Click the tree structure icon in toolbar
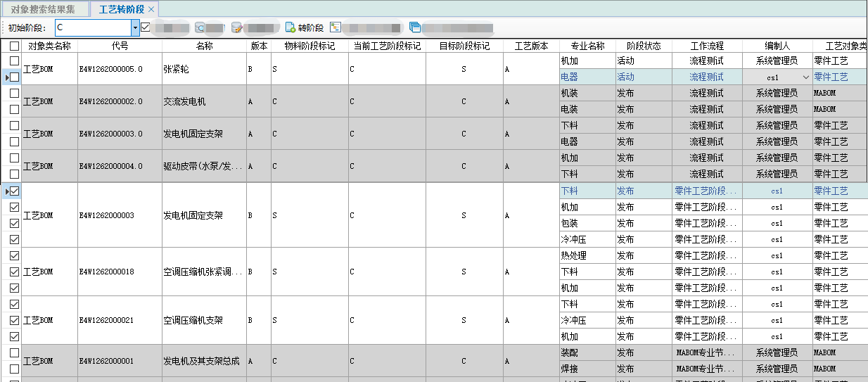 click(x=336, y=28)
